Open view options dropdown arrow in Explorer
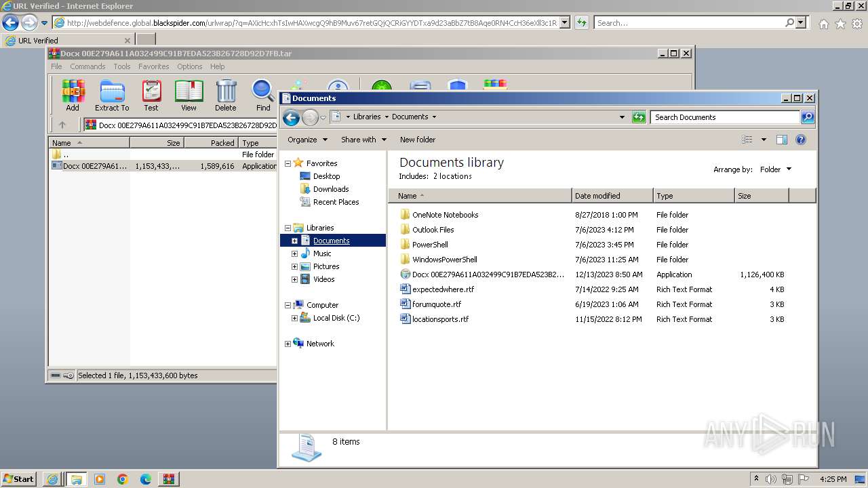868x488 pixels. pos(764,140)
